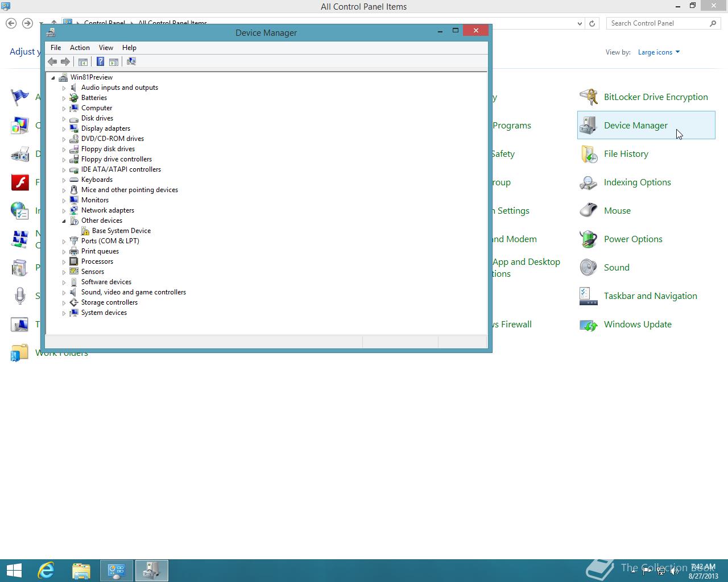Open View by Large icons dropdown
Image resolution: width=728 pixels, height=582 pixels.
pos(659,52)
